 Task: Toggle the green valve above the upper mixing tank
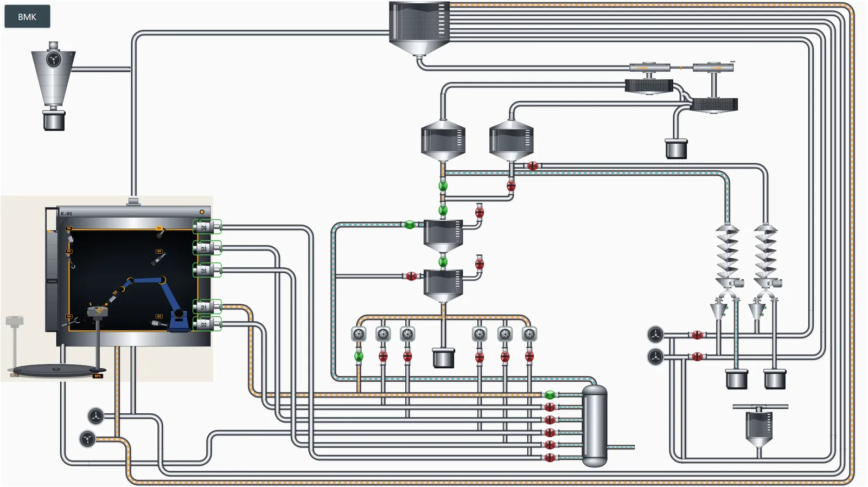[443, 210]
